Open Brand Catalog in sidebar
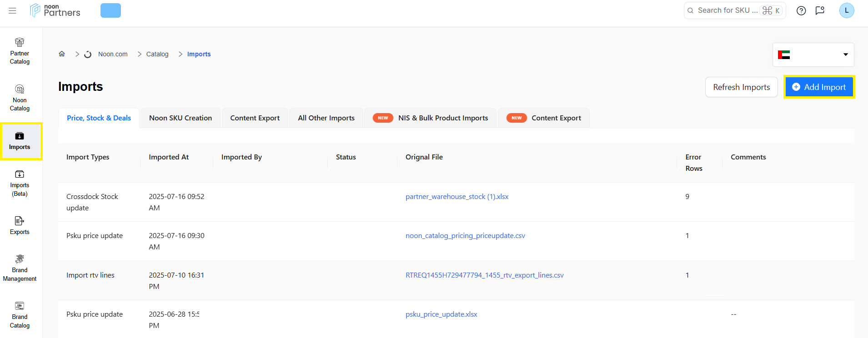Screen dimensions: 868x338 pyautogui.click(x=20, y=315)
